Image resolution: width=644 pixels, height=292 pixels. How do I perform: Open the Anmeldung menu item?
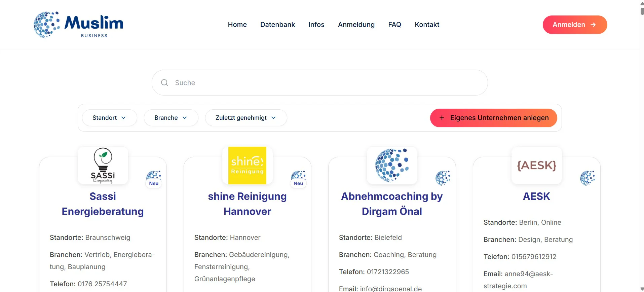pos(356,25)
